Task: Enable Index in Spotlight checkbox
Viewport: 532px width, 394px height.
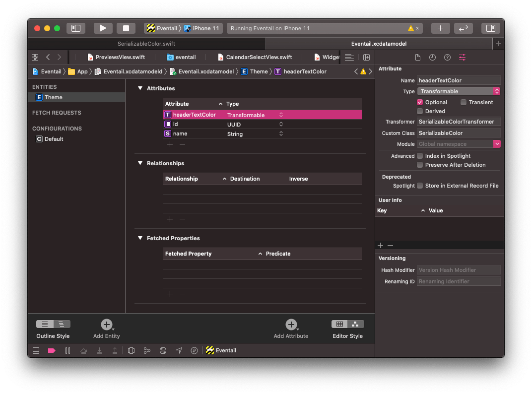Action: point(420,156)
